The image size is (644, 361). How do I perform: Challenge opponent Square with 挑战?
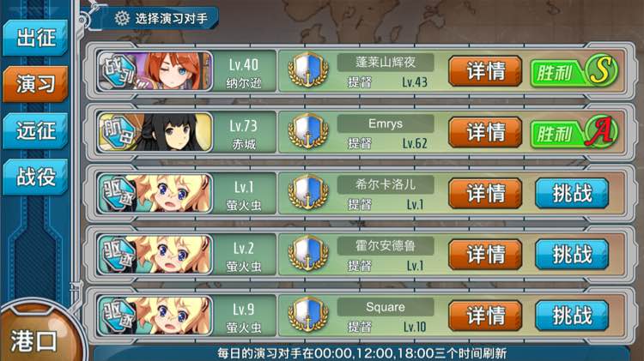pos(572,316)
